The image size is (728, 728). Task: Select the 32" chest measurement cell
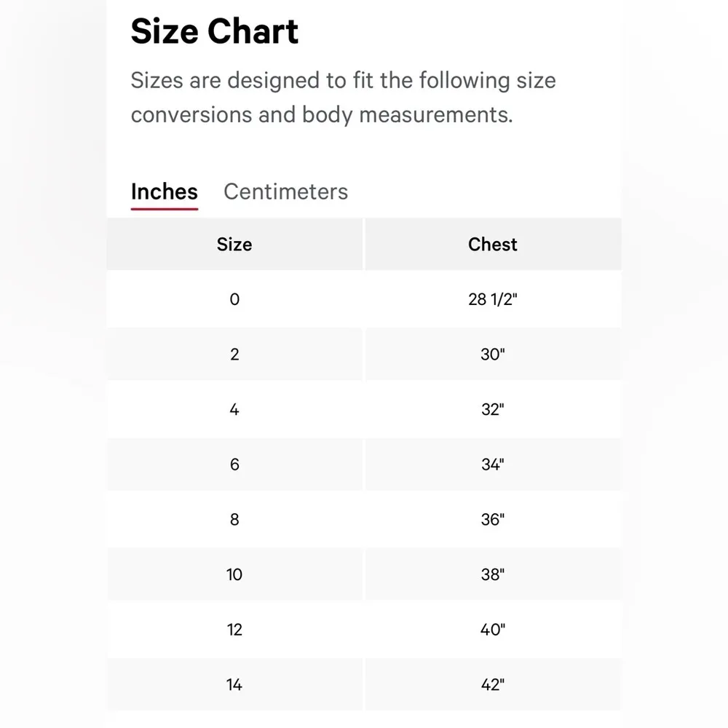pyautogui.click(x=493, y=410)
